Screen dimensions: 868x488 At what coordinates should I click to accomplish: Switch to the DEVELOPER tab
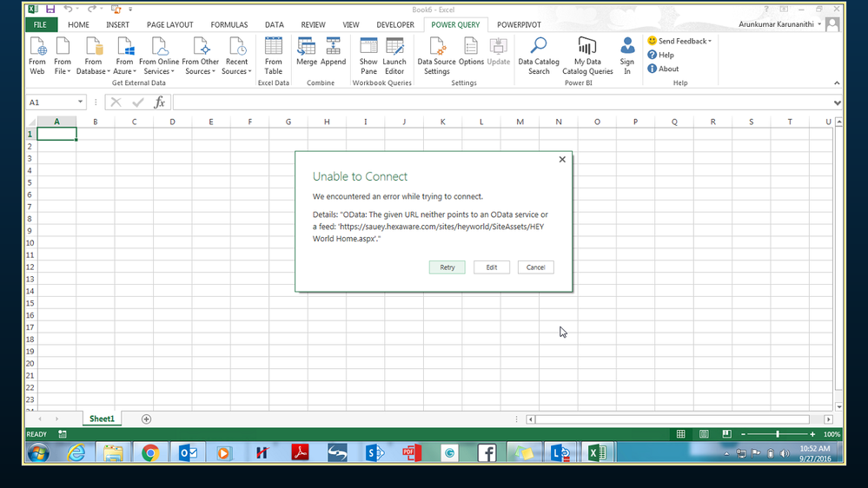point(395,25)
